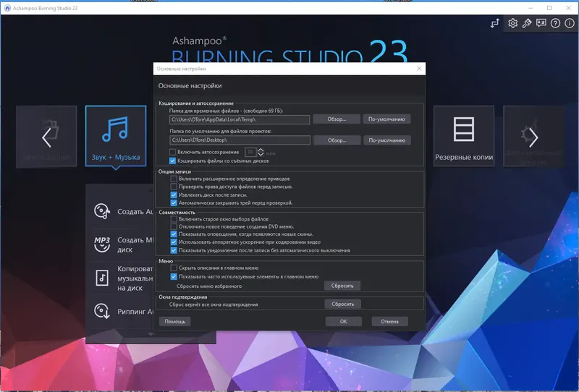This screenshot has width=579, height=392.
Task: Increase autosave minutes with up arrow
Action: tap(261, 150)
